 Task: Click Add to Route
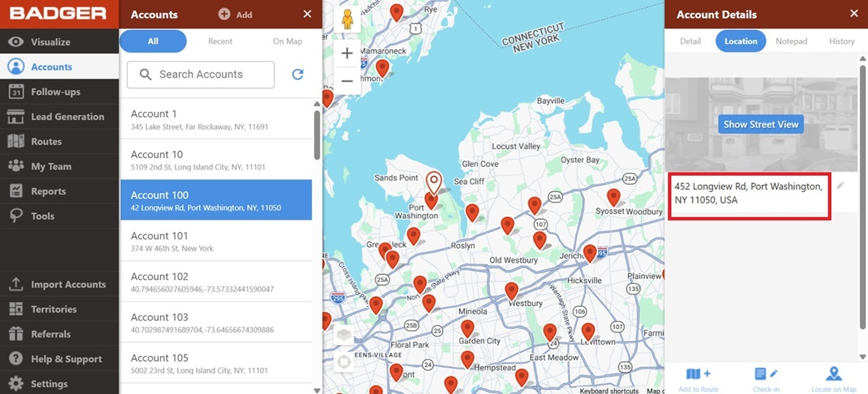click(x=698, y=379)
